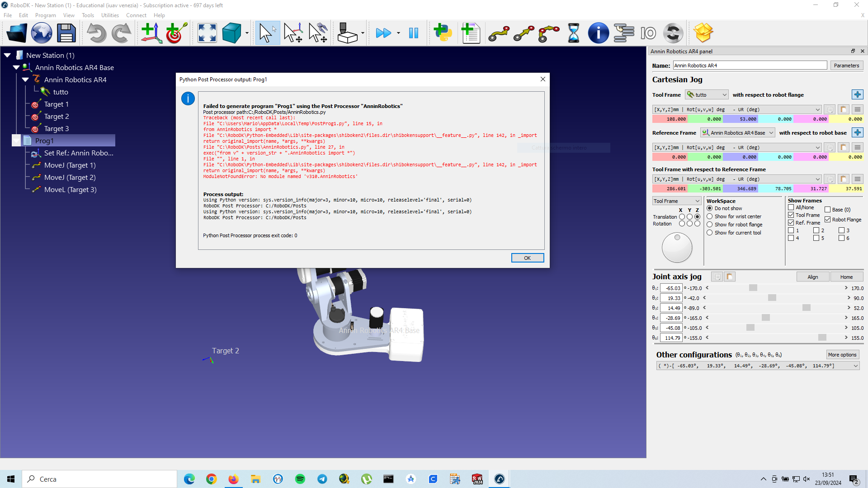Click the Fit all view icon
Image resolution: width=868 pixels, height=488 pixels.
207,33
